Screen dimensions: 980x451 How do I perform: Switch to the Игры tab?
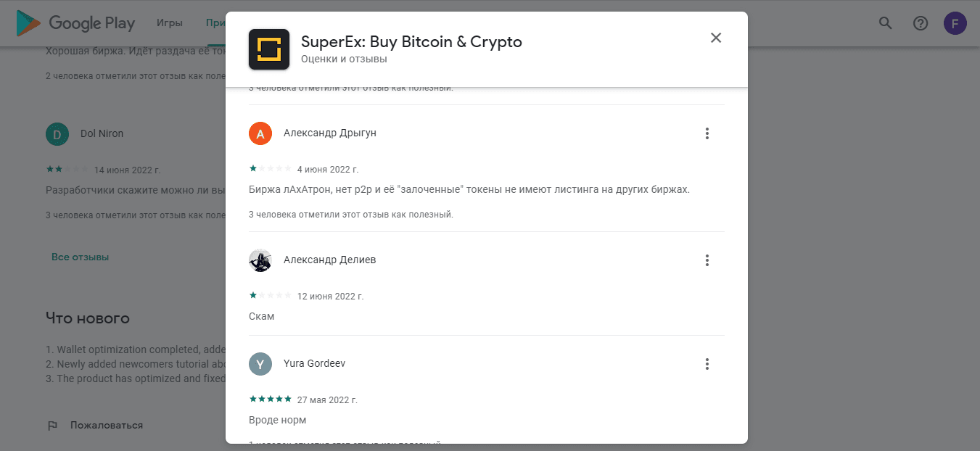click(x=170, y=23)
